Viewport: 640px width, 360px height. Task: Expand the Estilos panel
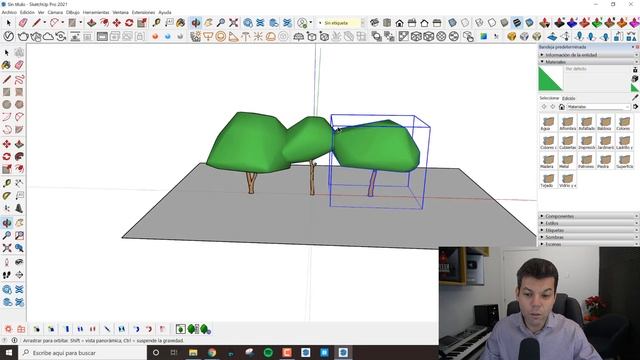(x=588, y=223)
